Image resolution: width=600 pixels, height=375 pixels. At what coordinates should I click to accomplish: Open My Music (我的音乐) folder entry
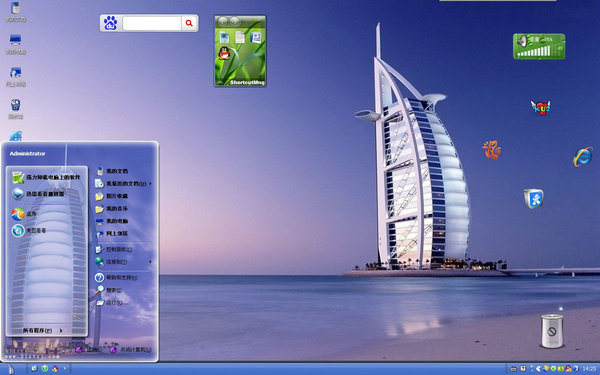click(x=111, y=209)
